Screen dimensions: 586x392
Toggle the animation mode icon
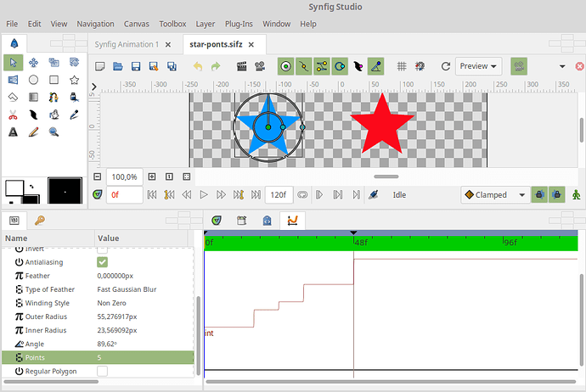[578, 194]
